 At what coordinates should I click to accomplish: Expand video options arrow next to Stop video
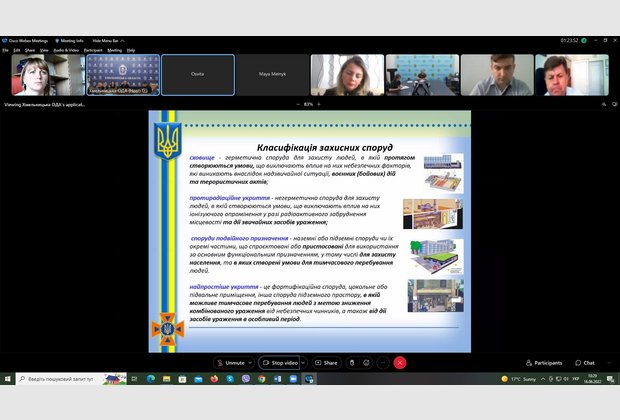303,363
